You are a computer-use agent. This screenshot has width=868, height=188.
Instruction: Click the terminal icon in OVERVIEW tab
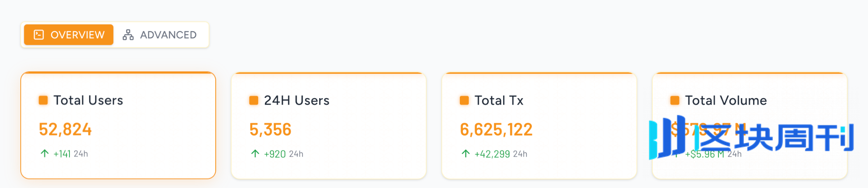pyautogui.click(x=39, y=35)
